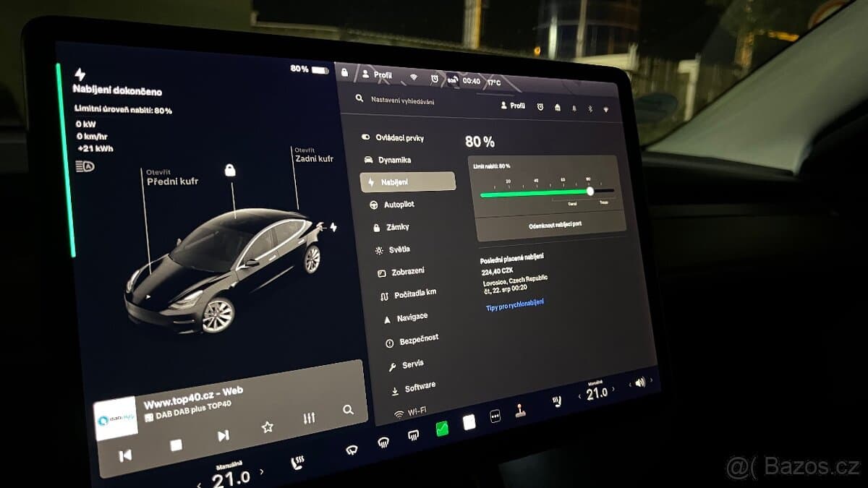
Task: Skip to previous station in media player
Action: pyautogui.click(x=126, y=455)
